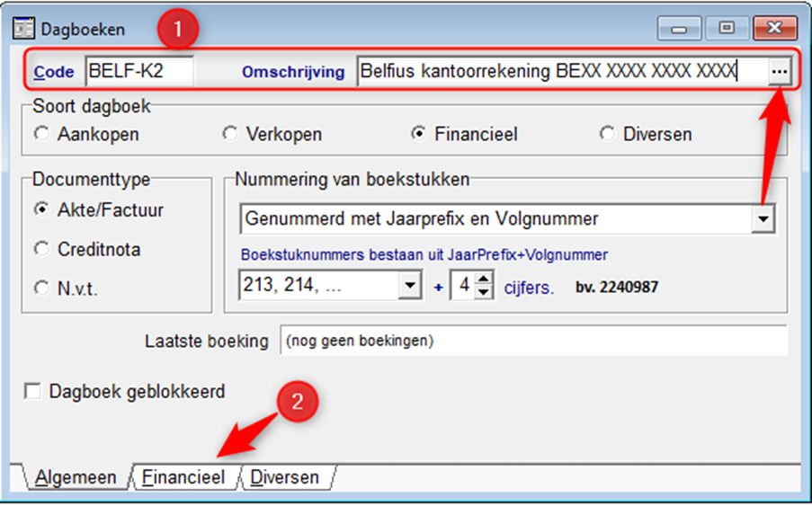Tick the Dagboek geblokkeerd checkbox
Viewport: 812px width, 506px height.
[32, 391]
